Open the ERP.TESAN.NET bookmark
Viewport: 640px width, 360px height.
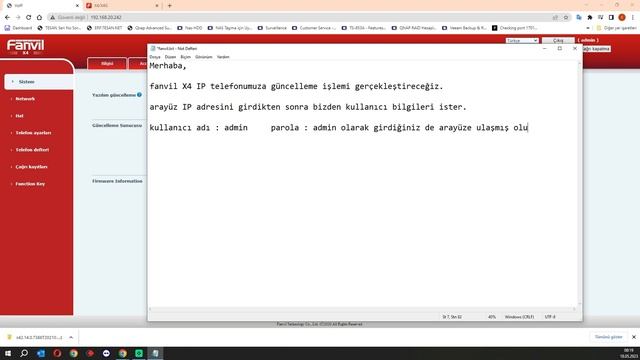[104, 28]
